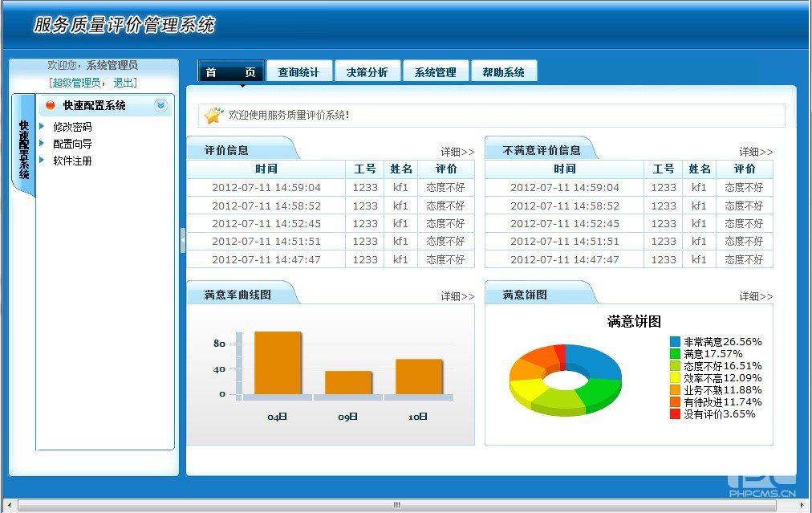812x513 pixels.
Task: Click the star icon beside welcome message
Action: [x=213, y=116]
